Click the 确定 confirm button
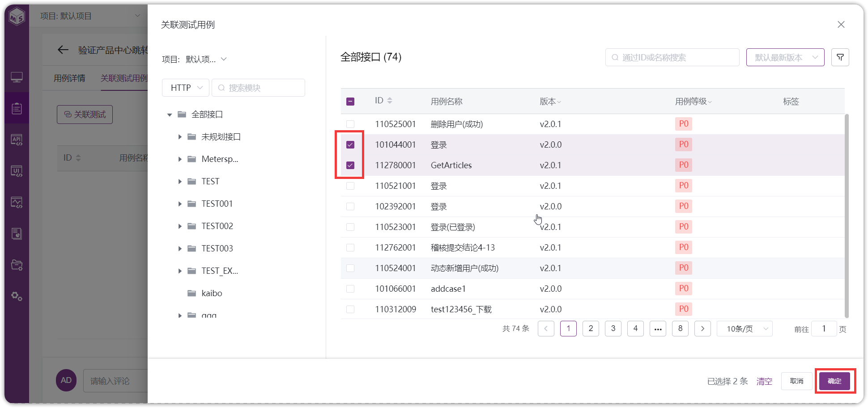The height and width of the screenshot is (408, 868). [834, 381]
